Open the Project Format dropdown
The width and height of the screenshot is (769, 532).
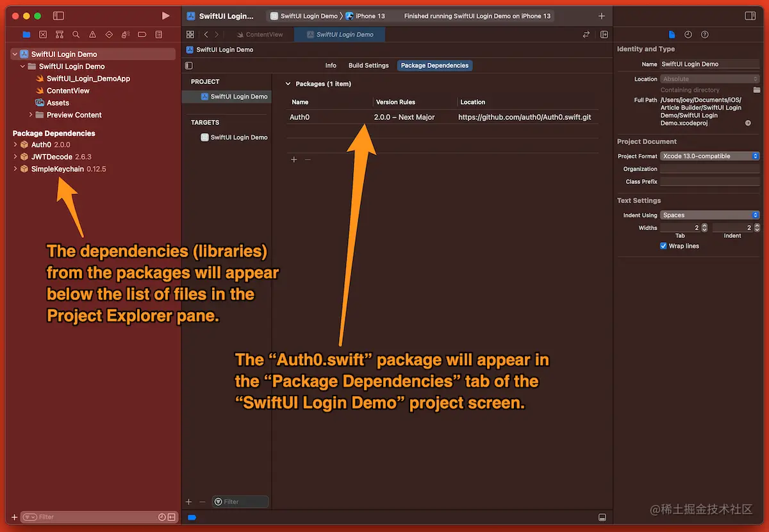point(710,156)
